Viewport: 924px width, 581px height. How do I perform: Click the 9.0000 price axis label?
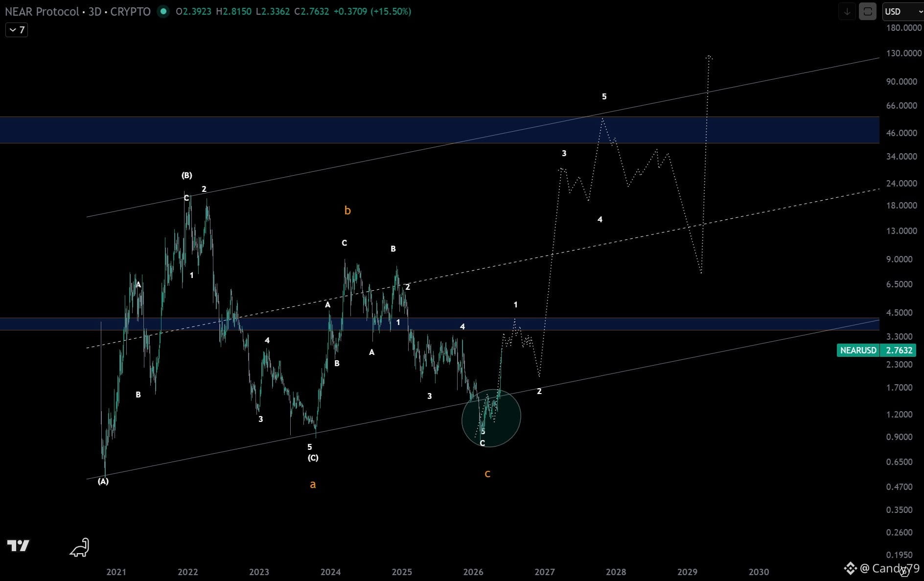pyautogui.click(x=900, y=259)
